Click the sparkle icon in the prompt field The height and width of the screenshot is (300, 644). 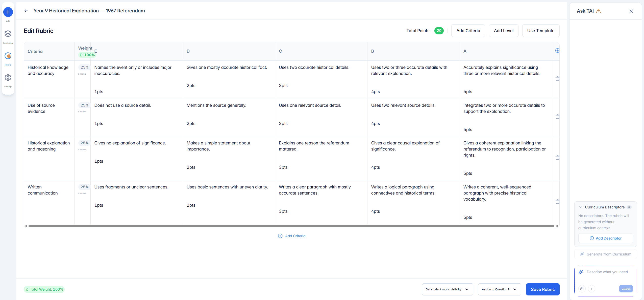coord(581,272)
